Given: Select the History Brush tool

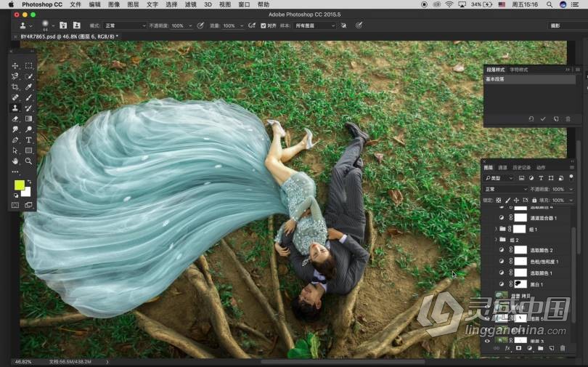Looking at the screenshot, I should click(x=28, y=108).
